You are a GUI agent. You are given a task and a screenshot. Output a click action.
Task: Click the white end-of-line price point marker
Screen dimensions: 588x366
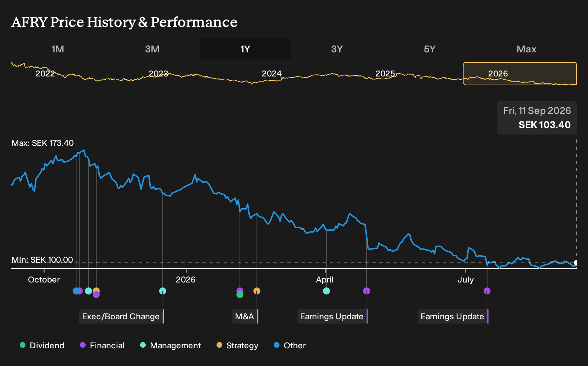(x=576, y=263)
